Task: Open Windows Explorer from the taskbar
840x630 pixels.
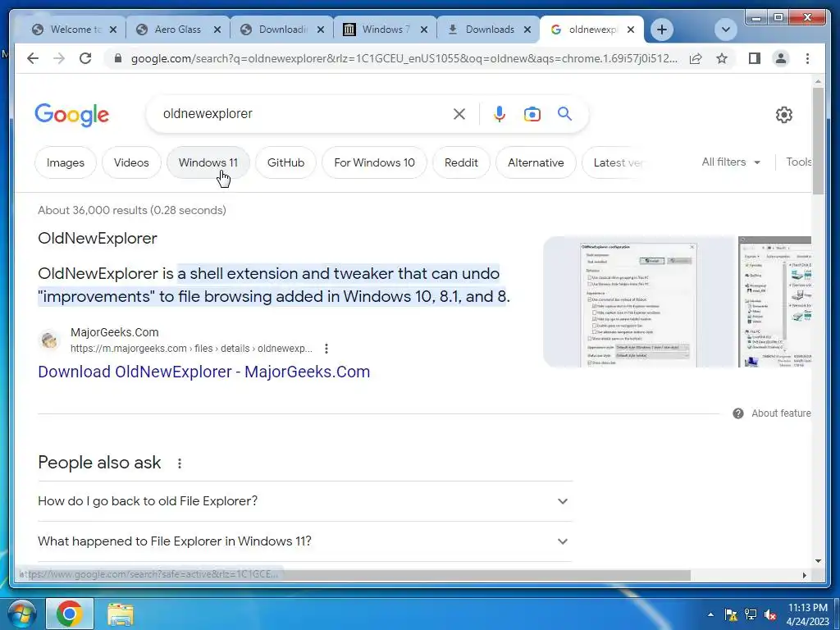Action: 121,614
